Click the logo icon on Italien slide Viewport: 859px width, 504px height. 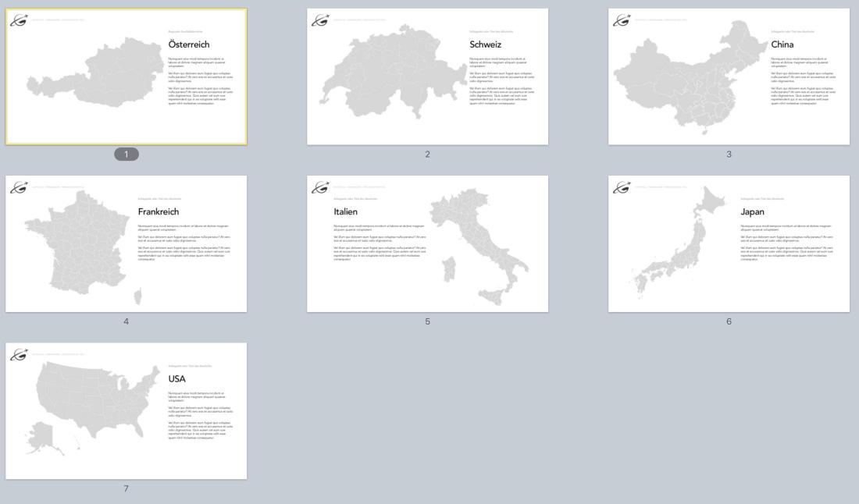(x=319, y=186)
